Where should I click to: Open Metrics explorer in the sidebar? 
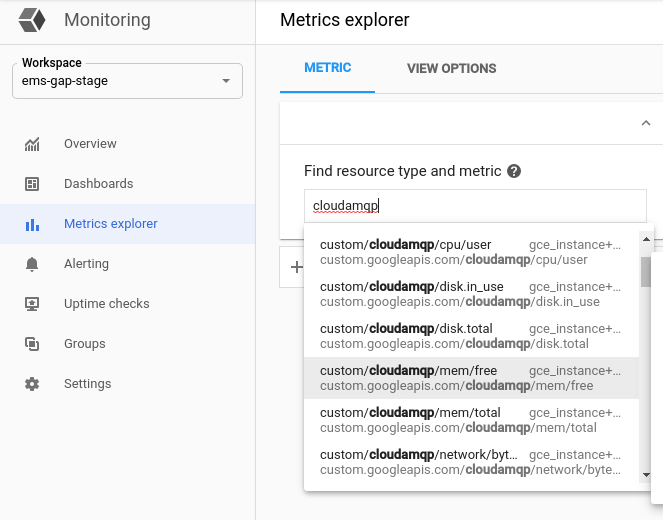tap(127, 224)
